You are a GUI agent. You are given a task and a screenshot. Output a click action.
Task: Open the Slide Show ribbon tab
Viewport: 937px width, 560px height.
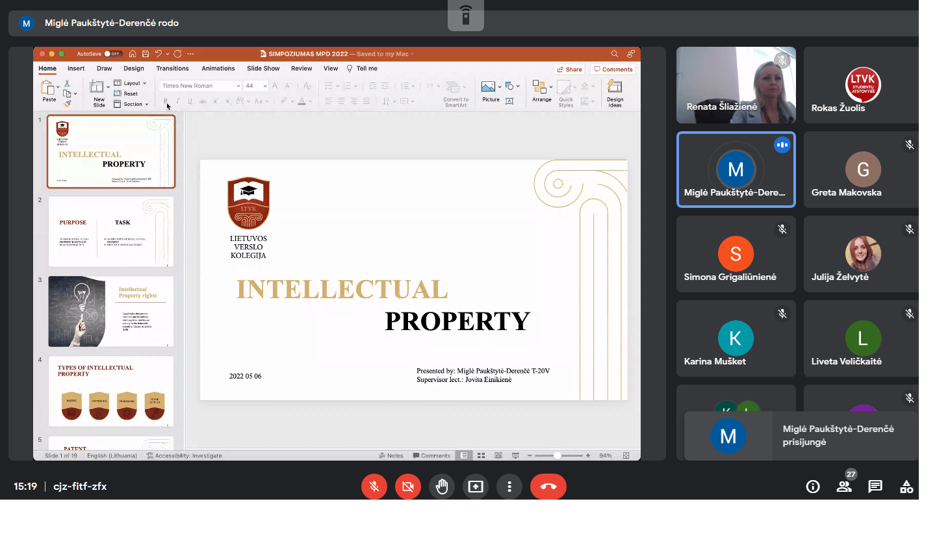(263, 68)
